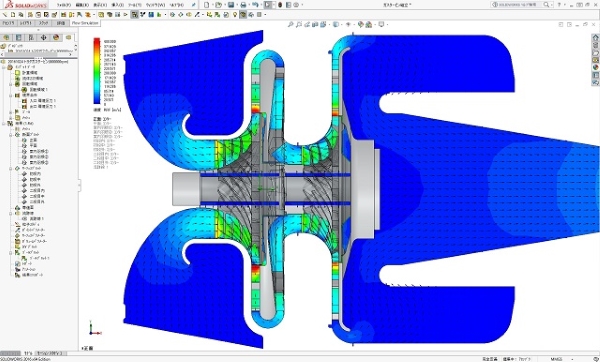Click the Print icon in top toolbar

click(243, 5)
